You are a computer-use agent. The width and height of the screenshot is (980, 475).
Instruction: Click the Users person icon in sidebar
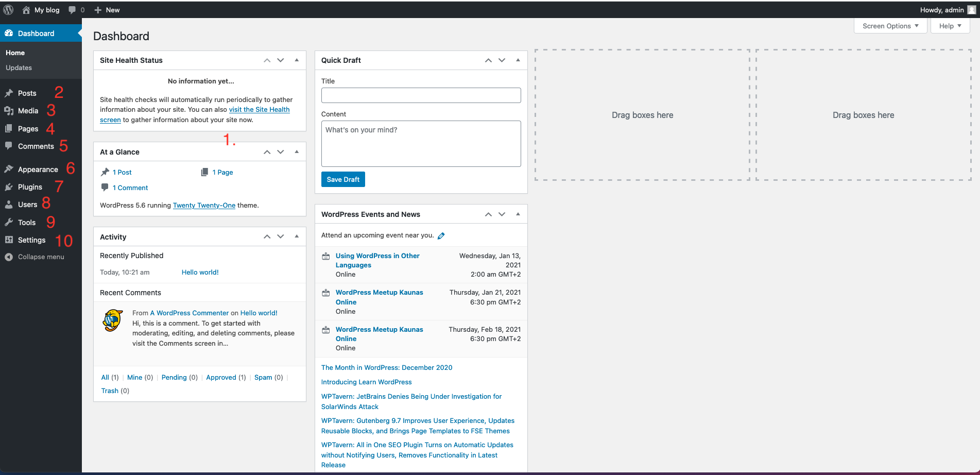[9, 205]
